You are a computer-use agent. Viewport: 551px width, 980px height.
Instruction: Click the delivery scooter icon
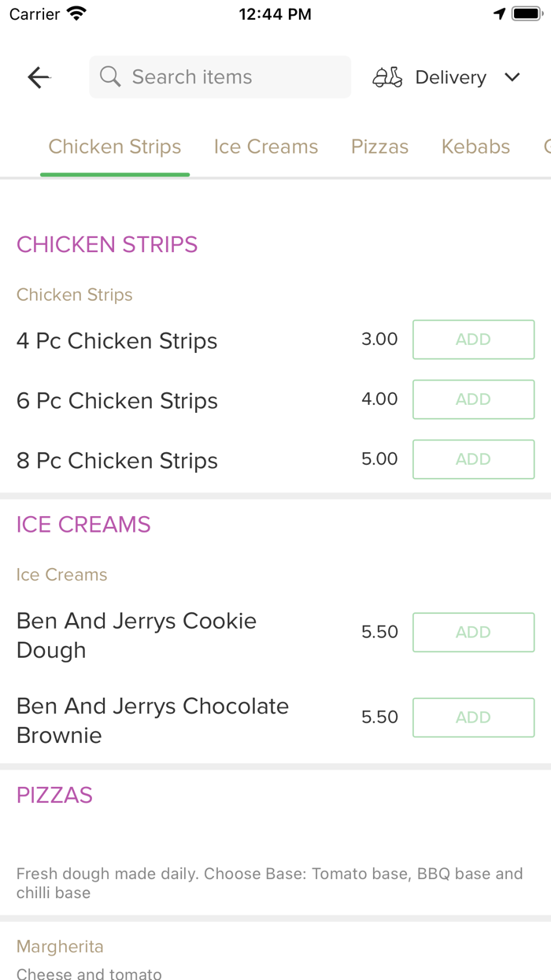pyautogui.click(x=387, y=77)
